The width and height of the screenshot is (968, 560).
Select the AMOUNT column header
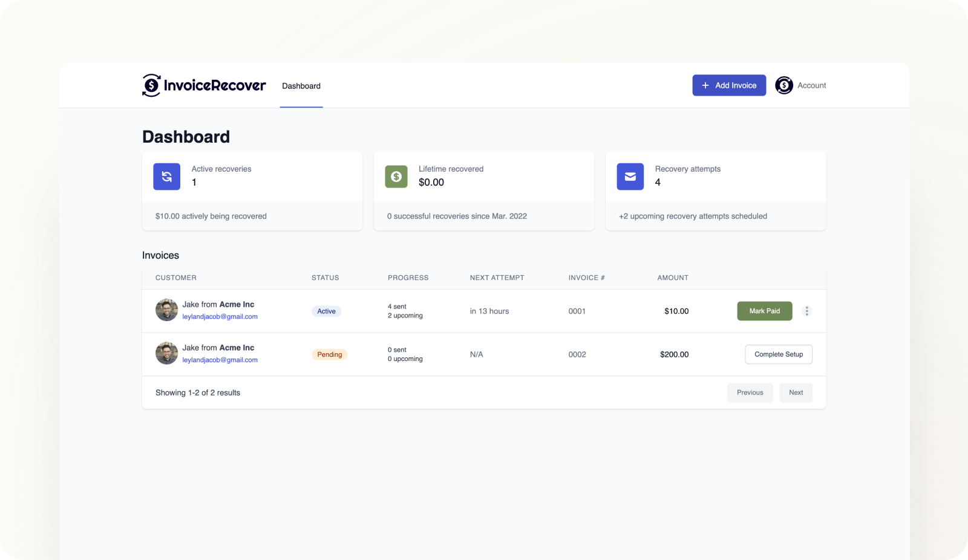[673, 278]
